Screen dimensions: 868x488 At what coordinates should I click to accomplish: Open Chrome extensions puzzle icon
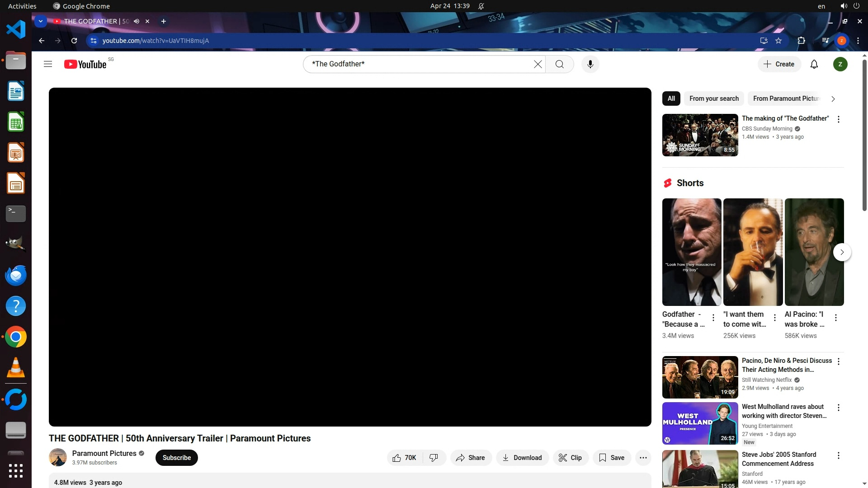pyautogui.click(x=801, y=41)
